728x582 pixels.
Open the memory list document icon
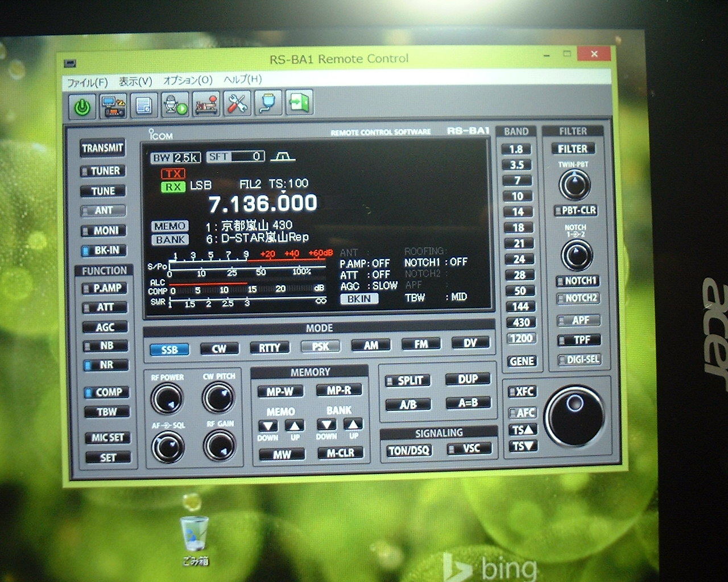pos(144,105)
